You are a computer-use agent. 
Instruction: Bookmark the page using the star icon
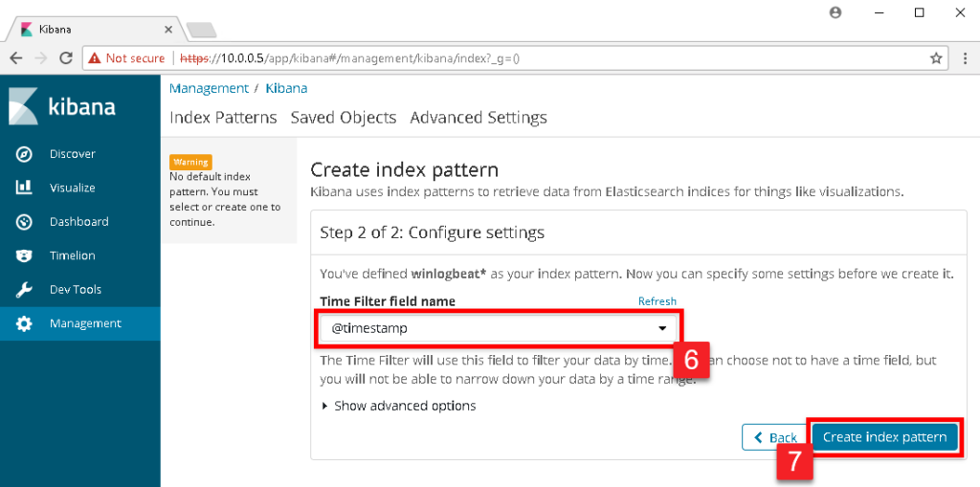click(936, 58)
